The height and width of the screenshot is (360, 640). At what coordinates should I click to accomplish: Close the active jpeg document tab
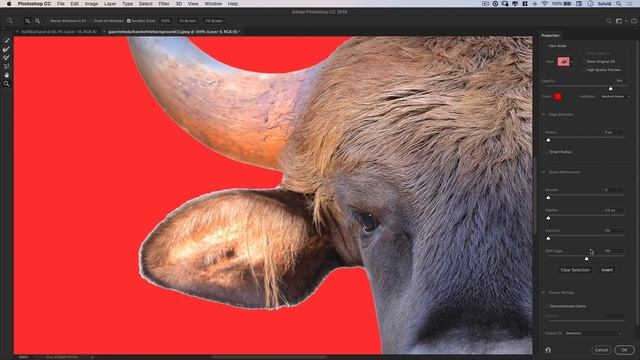click(x=104, y=31)
